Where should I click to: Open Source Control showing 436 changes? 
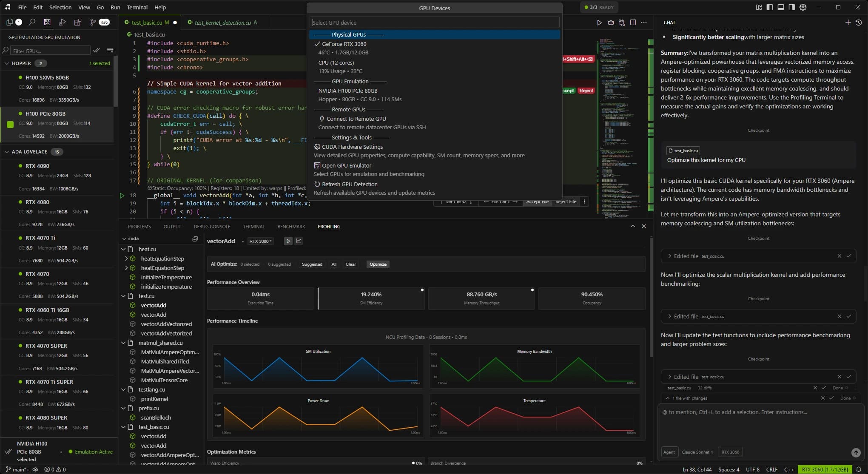93,22
